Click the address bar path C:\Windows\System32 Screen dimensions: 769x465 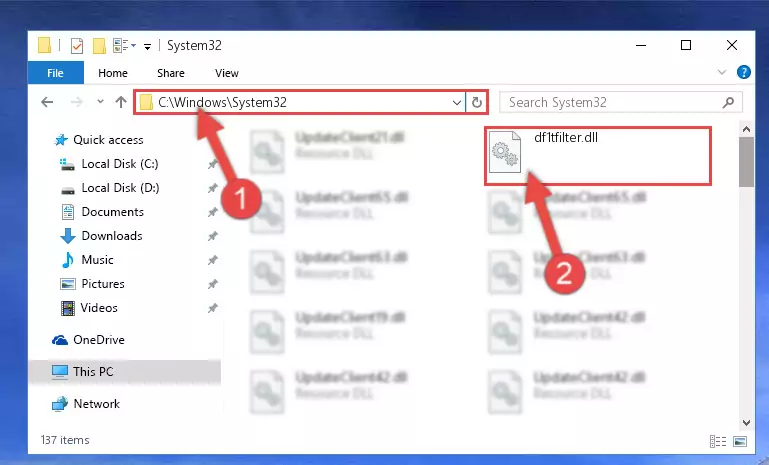pos(222,102)
